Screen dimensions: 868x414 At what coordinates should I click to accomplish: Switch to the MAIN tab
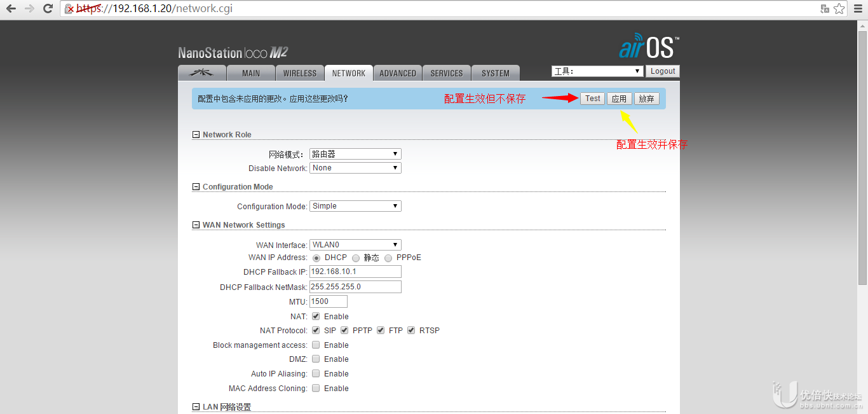coord(251,72)
